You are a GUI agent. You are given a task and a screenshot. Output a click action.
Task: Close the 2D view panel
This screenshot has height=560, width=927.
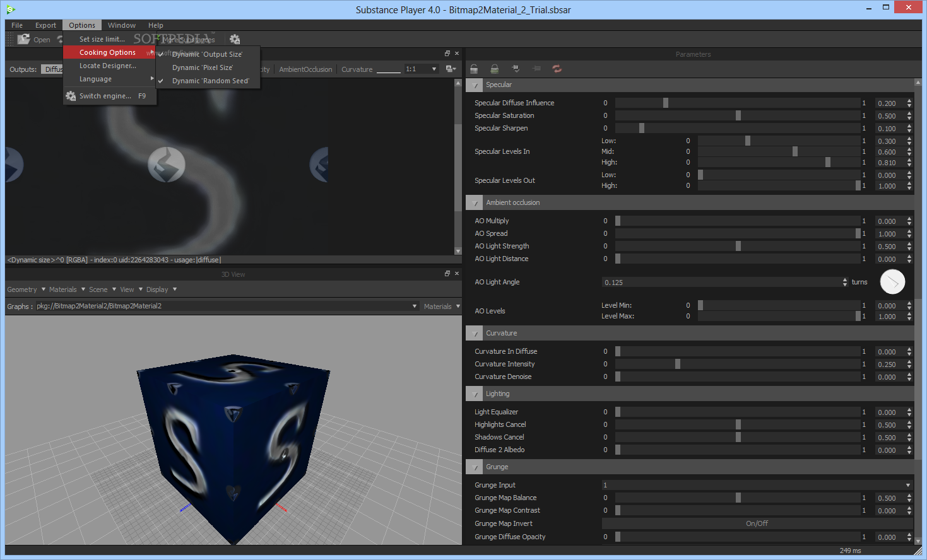tap(457, 54)
